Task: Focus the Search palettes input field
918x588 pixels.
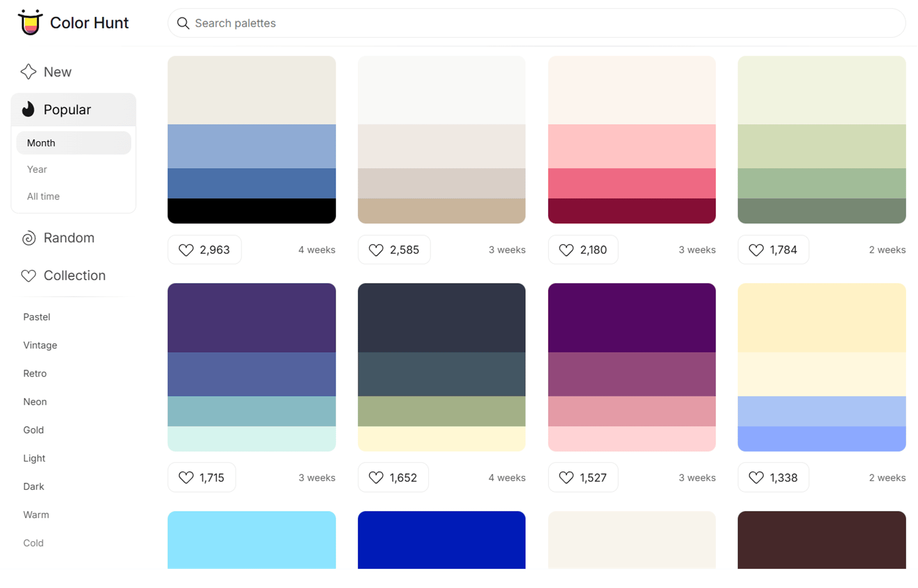Action: (536, 23)
